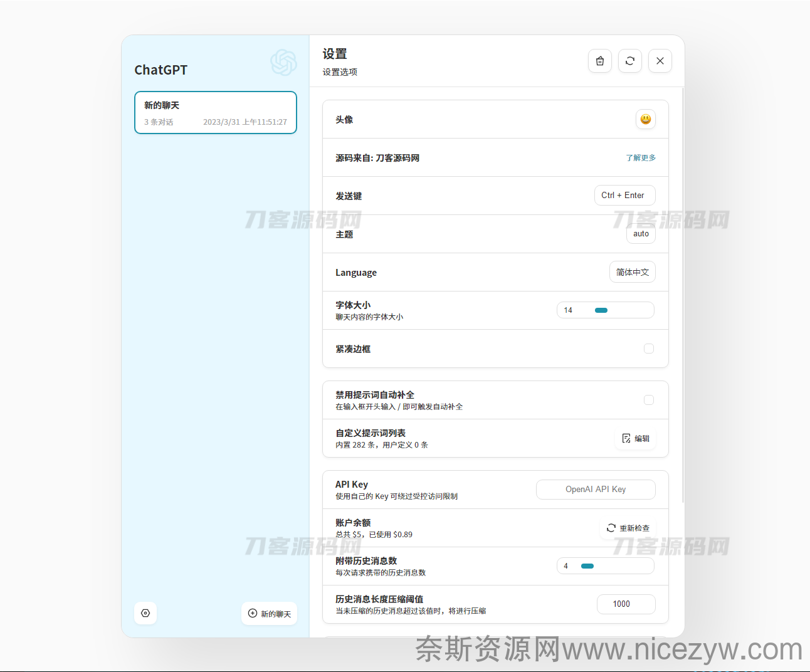Open the Language 简体中文 dropdown
Screen dimensions: 810x672
click(x=633, y=272)
